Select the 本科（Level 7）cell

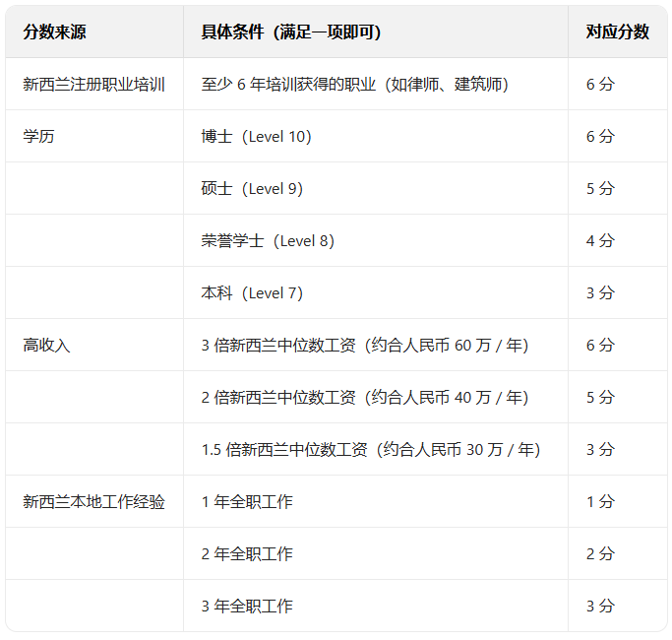pos(253,292)
